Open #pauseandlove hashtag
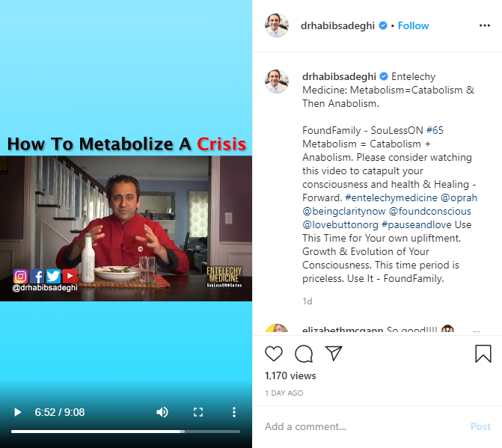Viewport: 502px width, 448px height. [416, 224]
